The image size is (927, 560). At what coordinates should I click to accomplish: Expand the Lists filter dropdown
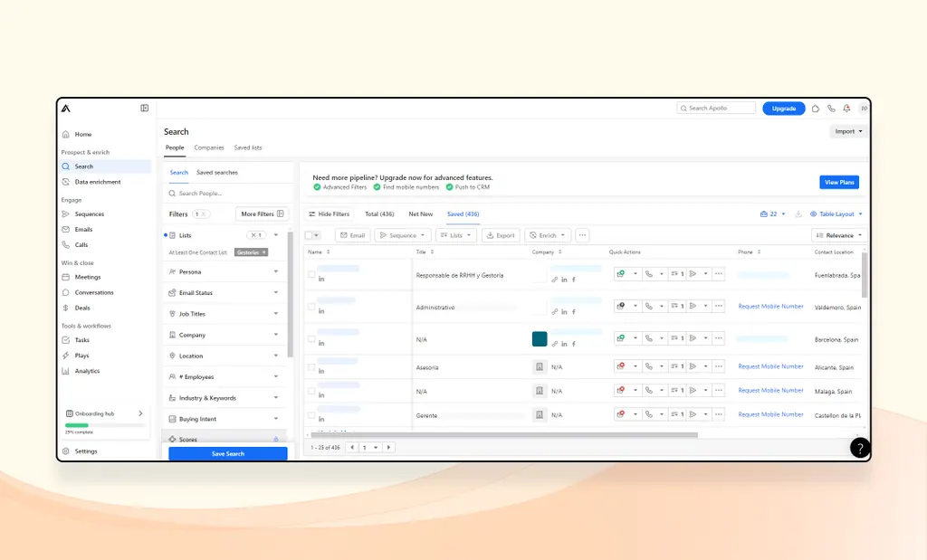276,235
